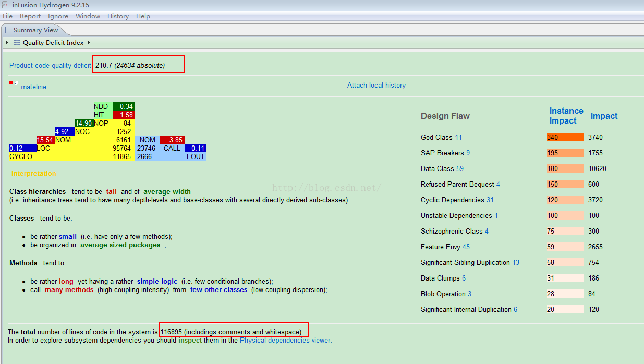The height and width of the screenshot is (364, 644).
Task: Click the 15.54 NOM ratio cell
Action: pyautogui.click(x=45, y=140)
